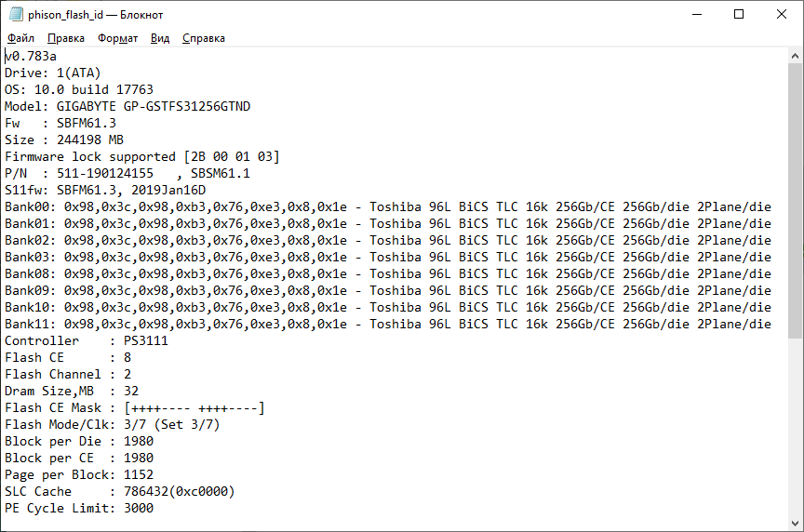Screen dimensions: 804x532
Task: Click the scrollbar down arrow
Action: click(x=796, y=524)
